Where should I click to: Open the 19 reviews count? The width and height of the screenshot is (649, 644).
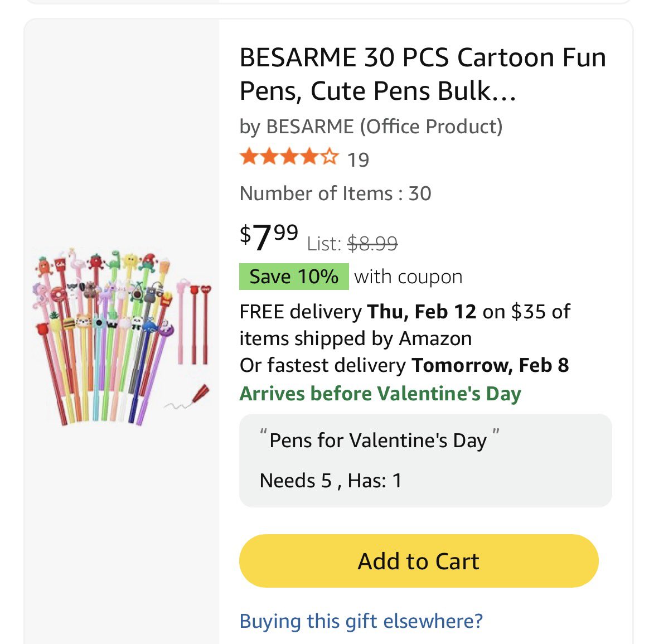click(358, 160)
